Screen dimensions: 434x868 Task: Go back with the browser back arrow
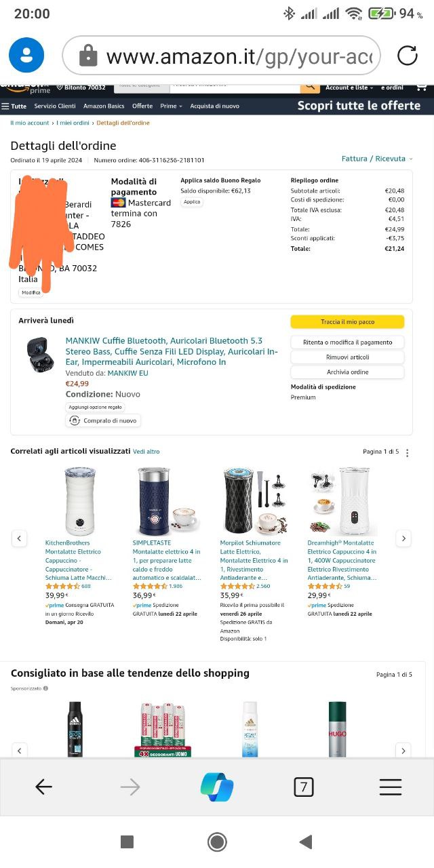(43, 787)
